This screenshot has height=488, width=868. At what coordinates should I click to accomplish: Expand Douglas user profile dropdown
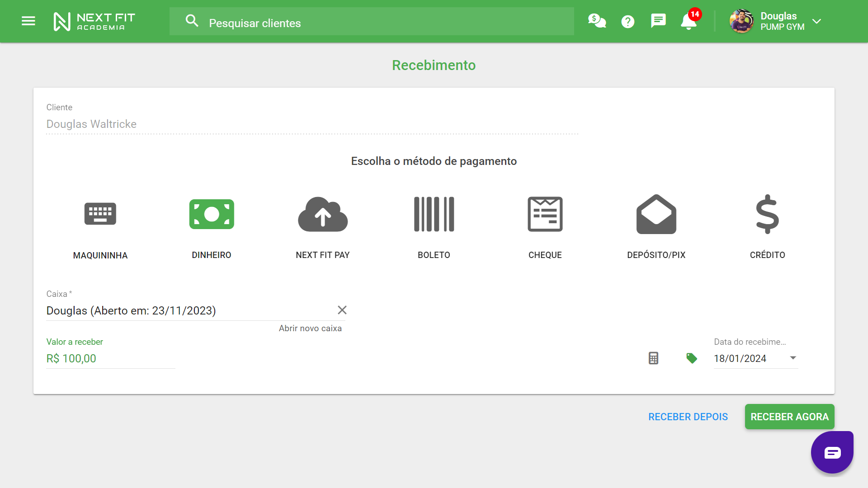point(816,21)
